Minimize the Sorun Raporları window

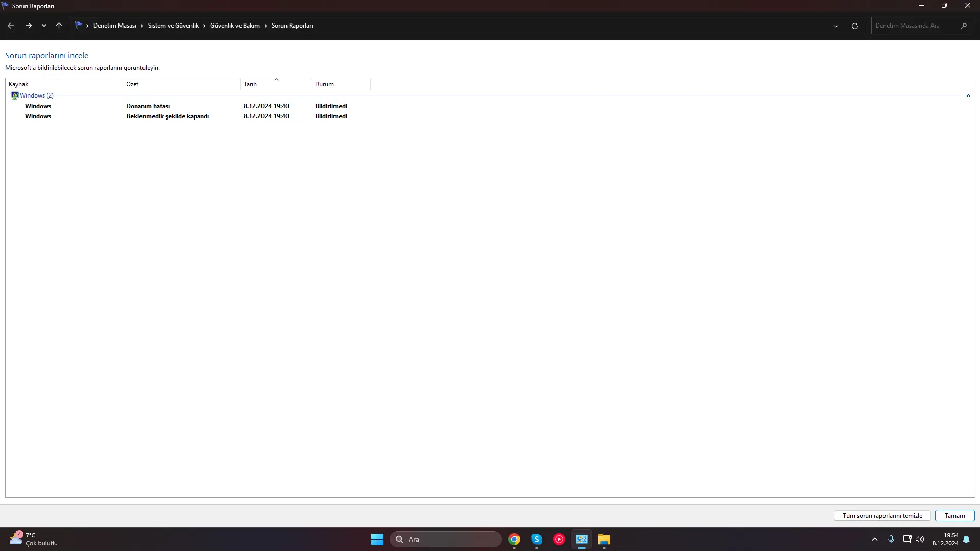point(921,6)
